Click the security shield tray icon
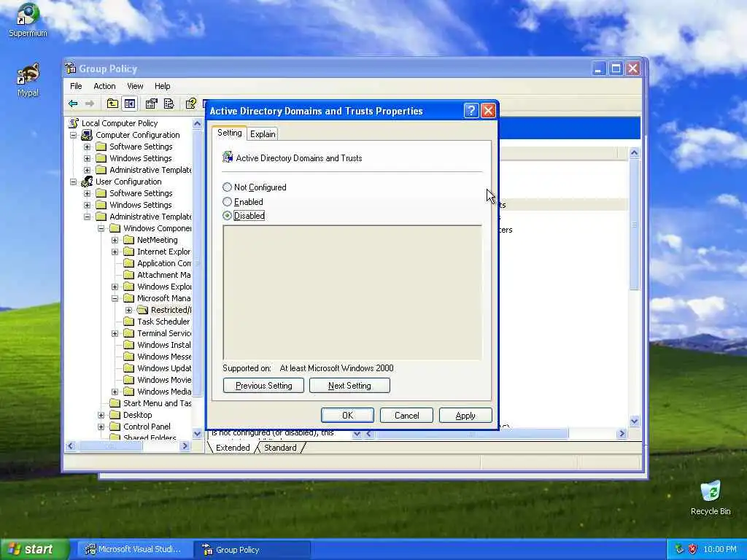 pyautogui.click(x=693, y=549)
